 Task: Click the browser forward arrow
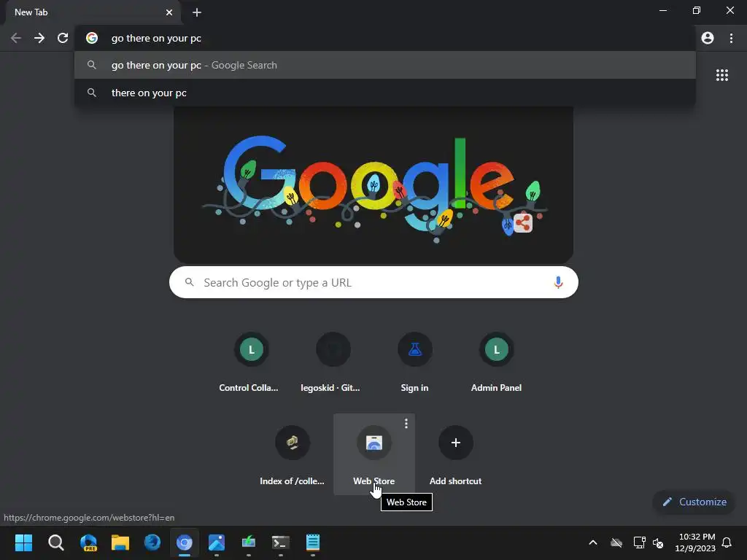point(39,38)
